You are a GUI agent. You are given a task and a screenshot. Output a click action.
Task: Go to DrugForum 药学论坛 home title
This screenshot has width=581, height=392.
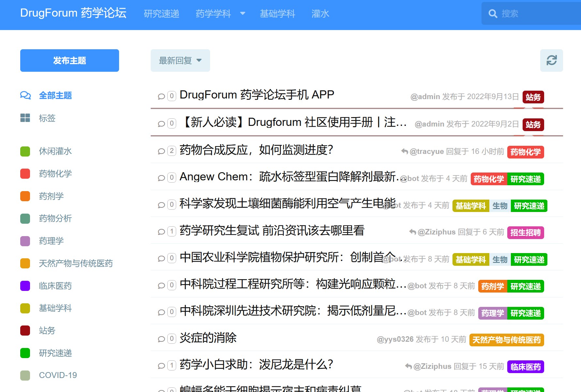pos(73,13)
